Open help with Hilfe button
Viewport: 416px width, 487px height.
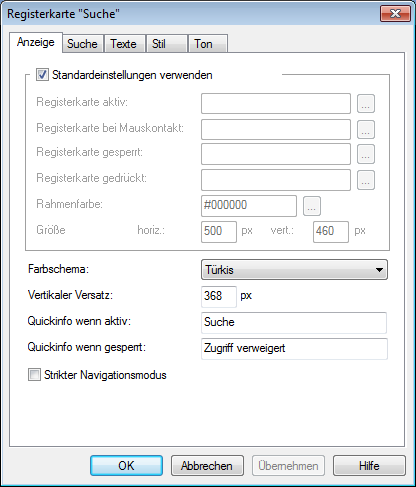click(369, 466)
